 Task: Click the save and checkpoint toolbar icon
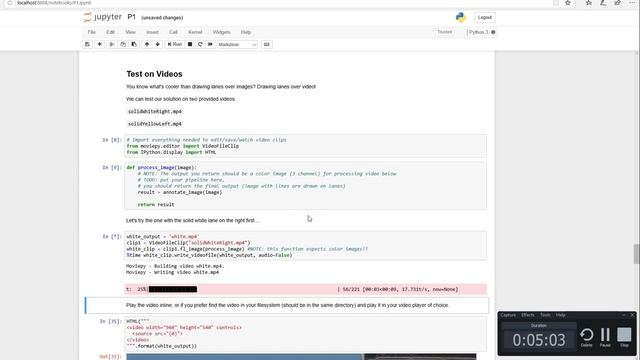pyautogui.click(x=87, y=44)
